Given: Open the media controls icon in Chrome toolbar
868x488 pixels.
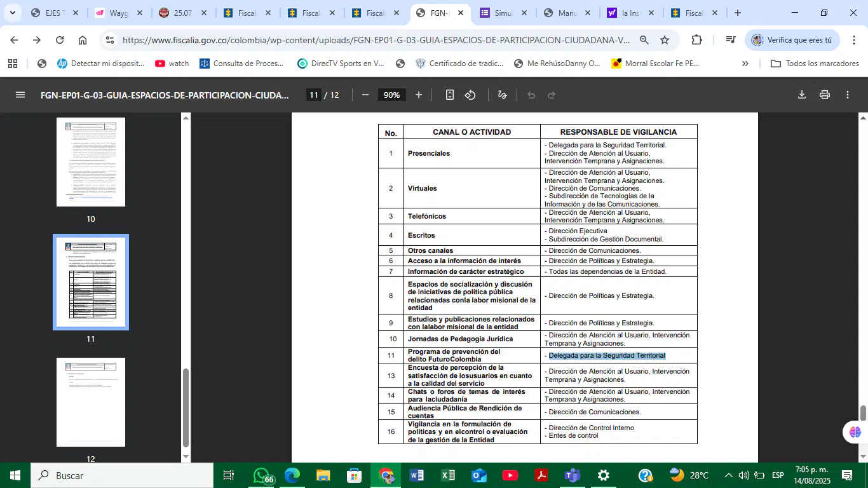Looking at the screenshot, I should (x=731, y=40).
